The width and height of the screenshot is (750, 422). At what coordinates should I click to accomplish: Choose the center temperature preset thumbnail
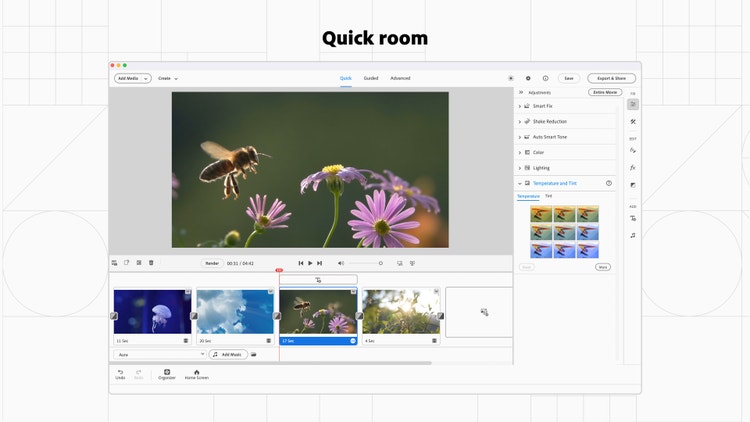point(564,233)
